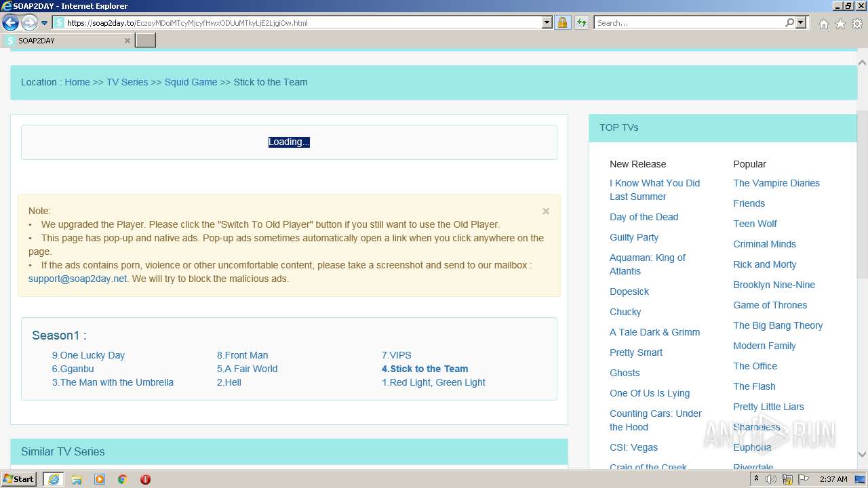Open Chucky link
868x488 pixels.
(625, 312)
